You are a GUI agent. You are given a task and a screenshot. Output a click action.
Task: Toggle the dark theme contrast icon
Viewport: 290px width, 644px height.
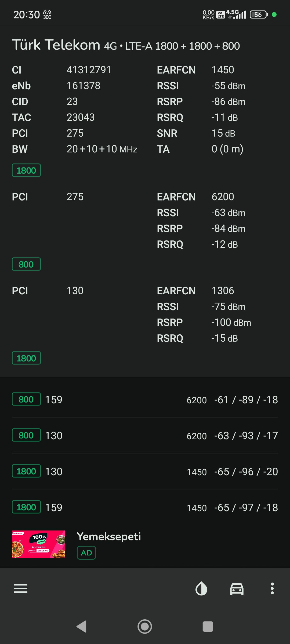201,588
